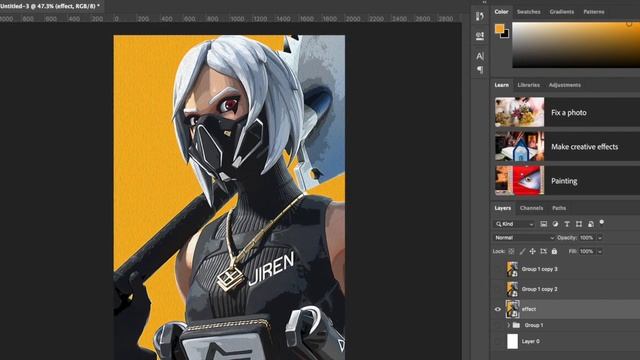The width and height of the screenshot is (640, 360).
Task: Select the Color tab
Action: coord(502,12)
